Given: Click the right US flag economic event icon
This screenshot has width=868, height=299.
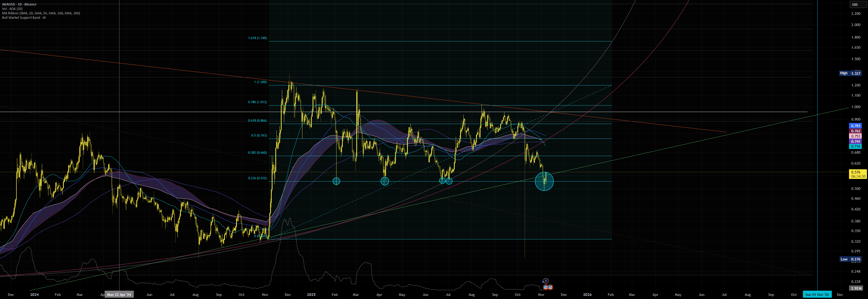Looking at the screenshot, I should coord(550,287).
